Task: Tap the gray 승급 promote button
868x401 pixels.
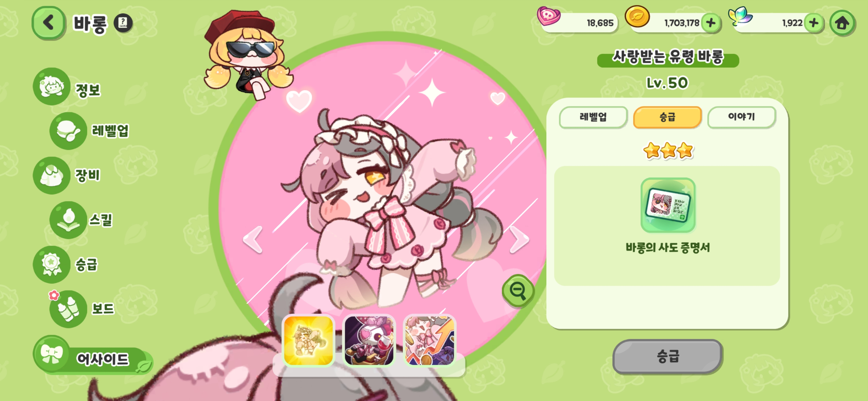Action: pyautogui.click(x=667, y=356)
